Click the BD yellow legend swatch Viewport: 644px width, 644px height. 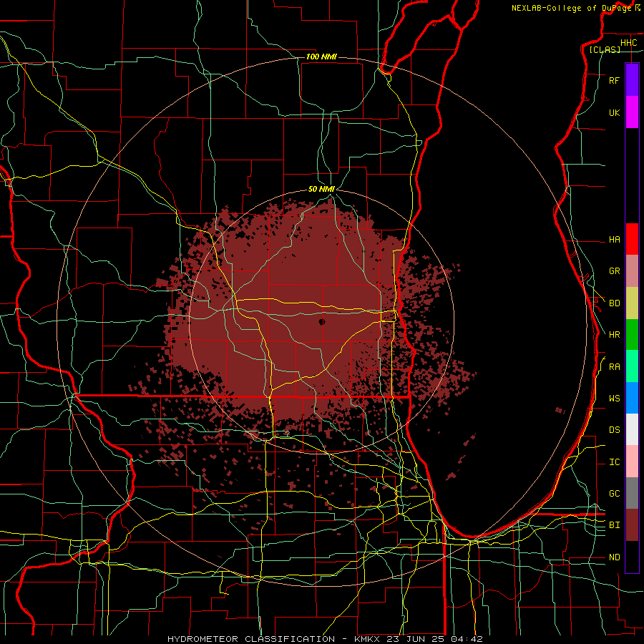(632, 303)
